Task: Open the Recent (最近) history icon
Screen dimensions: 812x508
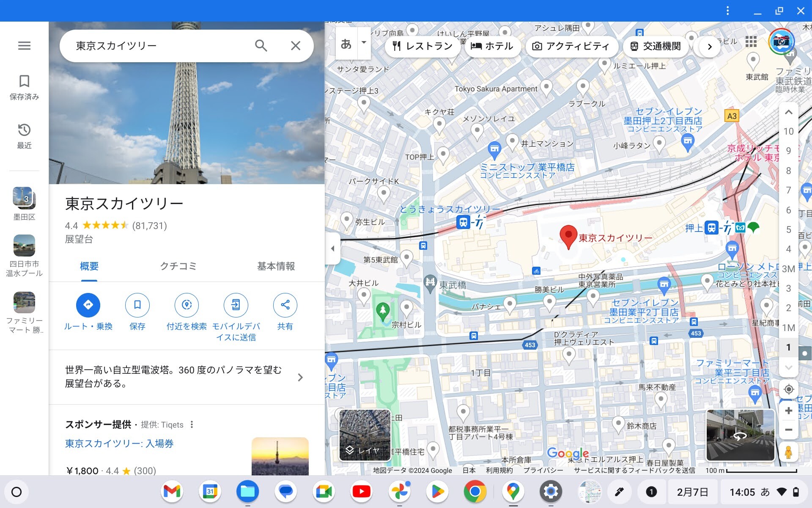Action: [24, 130]
